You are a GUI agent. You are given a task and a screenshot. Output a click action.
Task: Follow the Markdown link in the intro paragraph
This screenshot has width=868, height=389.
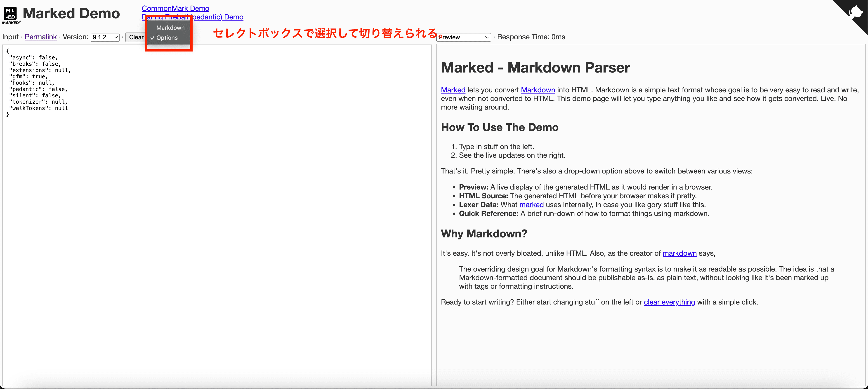point(538,90)
